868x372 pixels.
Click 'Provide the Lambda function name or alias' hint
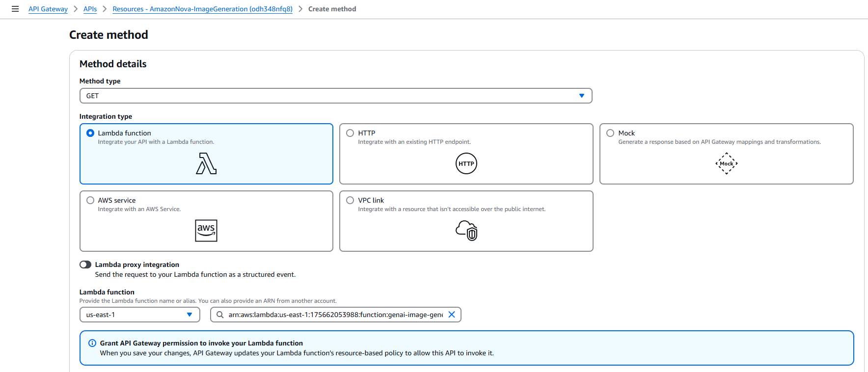coord(208,301)
